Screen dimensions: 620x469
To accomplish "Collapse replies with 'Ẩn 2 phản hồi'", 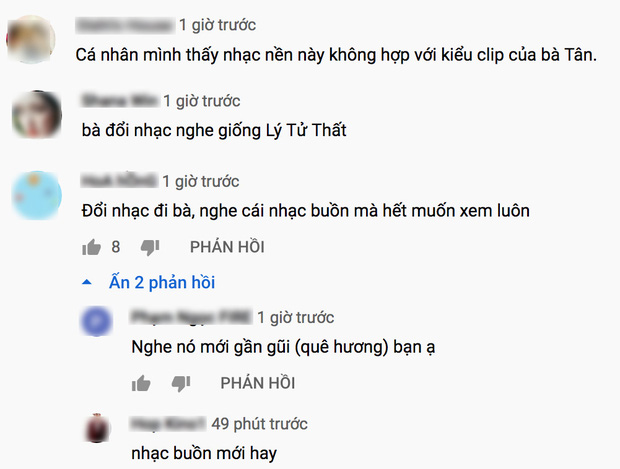I will [162, 282].
